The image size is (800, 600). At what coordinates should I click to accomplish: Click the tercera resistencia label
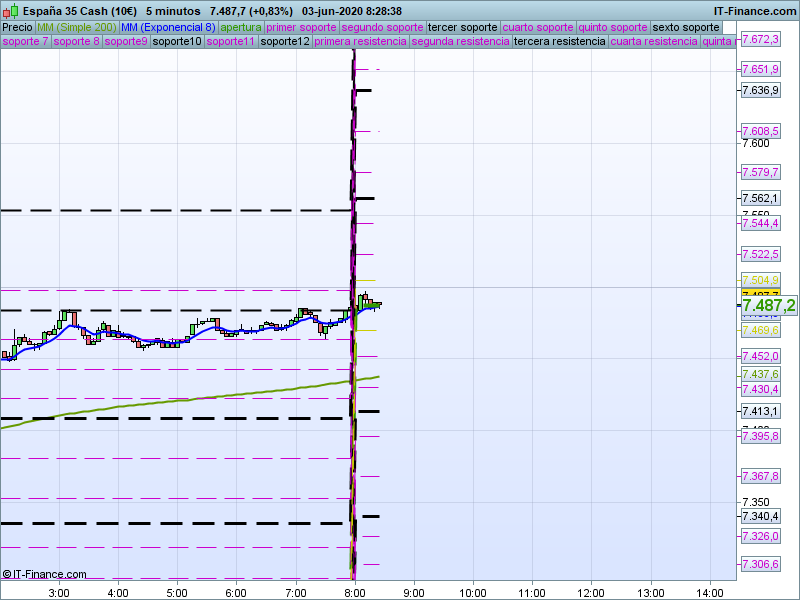[558, 42]
